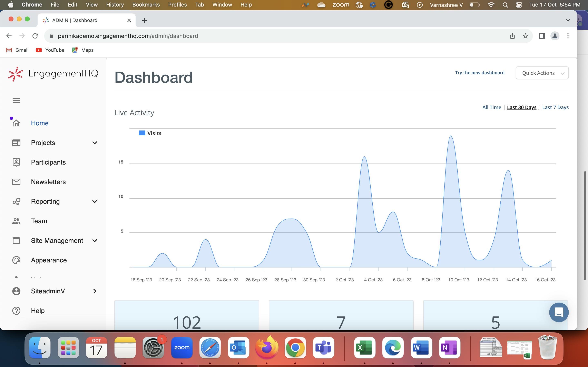Click the Team people icon
This screenshot has width=588, height=367.
tap(16, 221)
